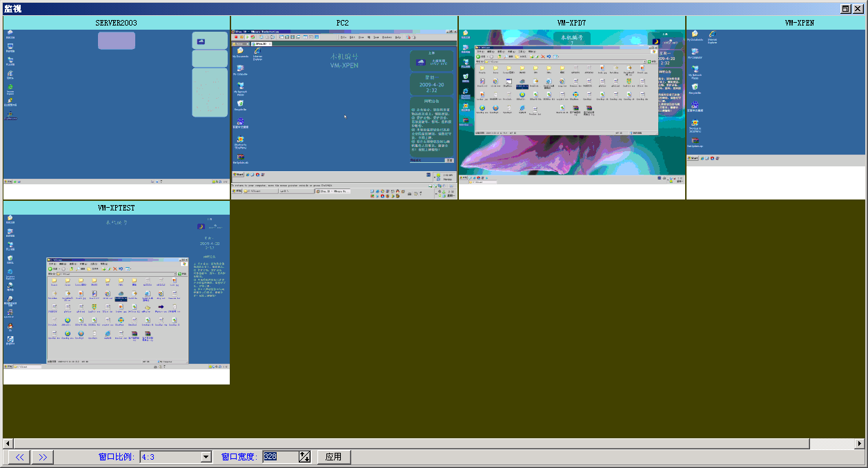868x468 pixels.
Task: Click the 窗口宽度 input field showing 328
Action: (x=279, y=457)
